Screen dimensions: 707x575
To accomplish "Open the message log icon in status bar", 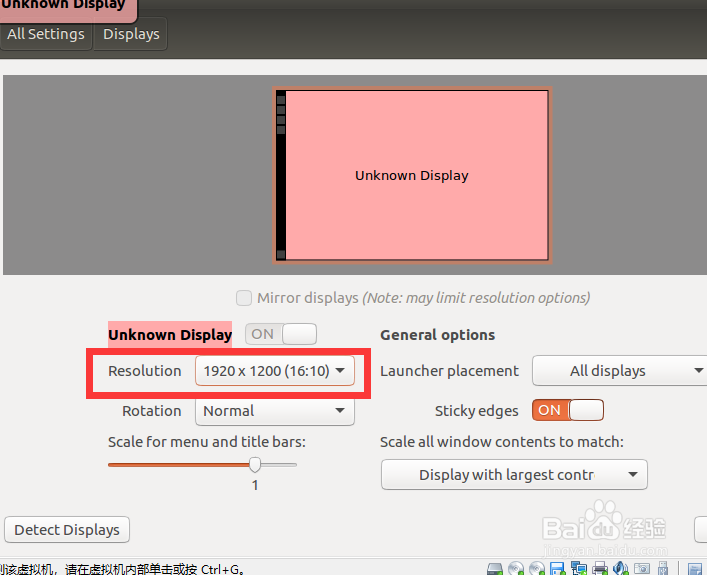I will point(695,569).
